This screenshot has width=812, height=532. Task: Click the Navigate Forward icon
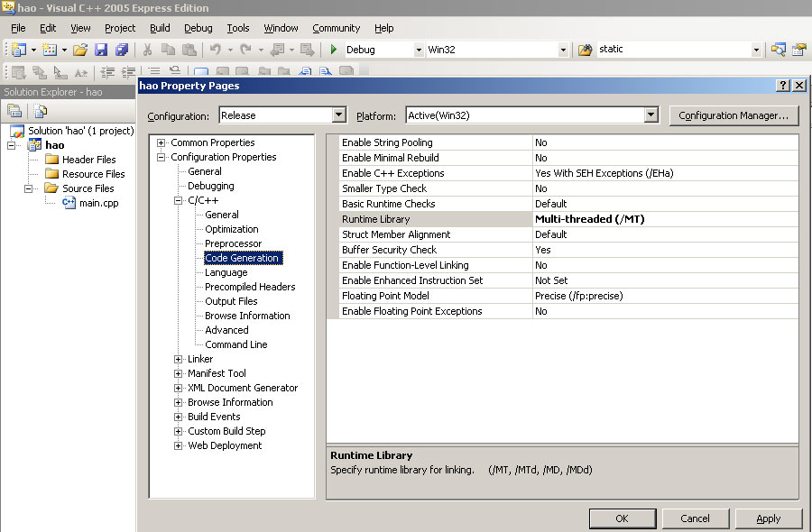click(307, 50)
